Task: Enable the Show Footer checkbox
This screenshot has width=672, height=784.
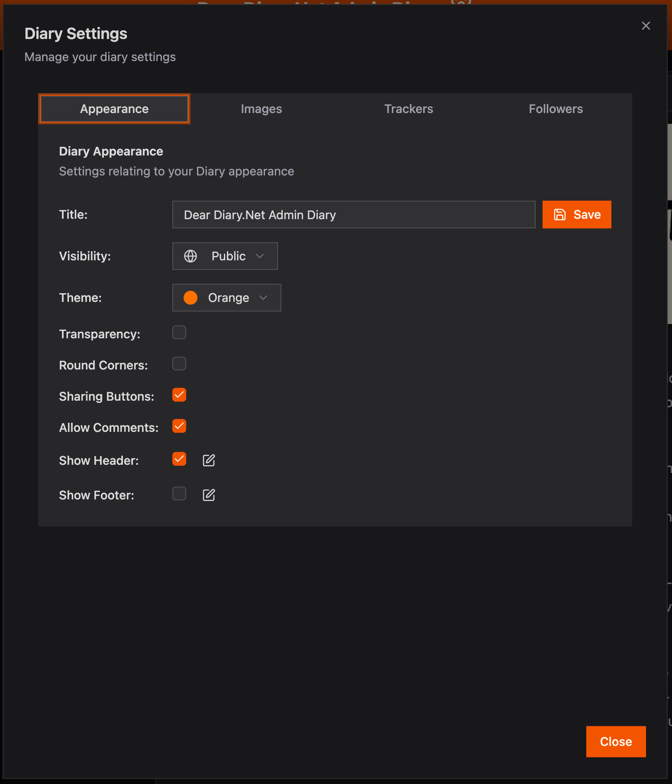Action: pyautogui.click(x=179, y=494)
